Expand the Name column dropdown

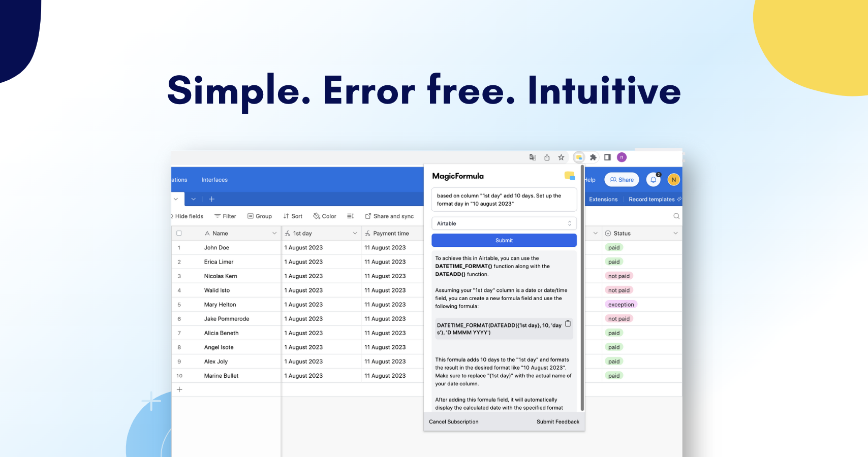click(x=274, y=233)
